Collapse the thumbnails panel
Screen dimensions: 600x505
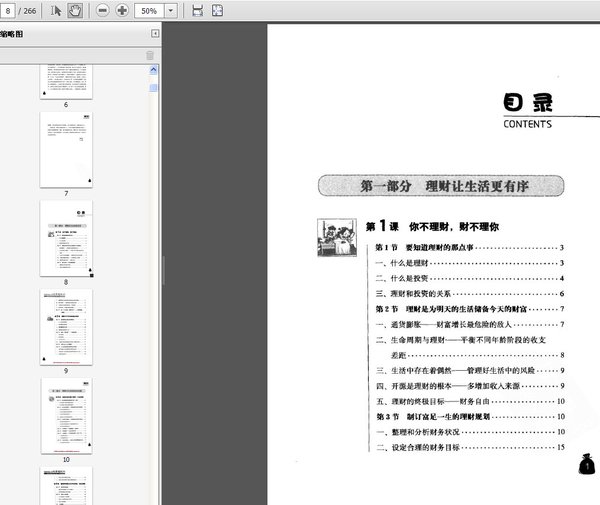coord(155,34)
